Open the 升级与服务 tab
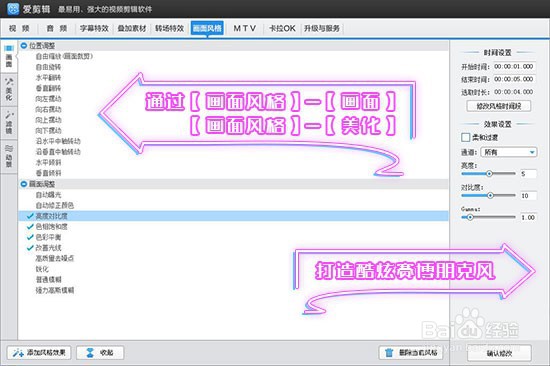 (322, 28)
